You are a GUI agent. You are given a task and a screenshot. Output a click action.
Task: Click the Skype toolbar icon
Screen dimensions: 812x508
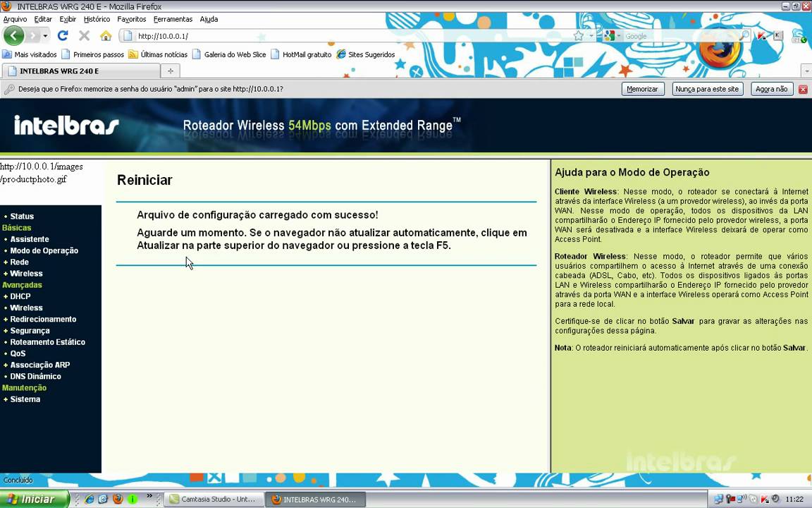798,36
